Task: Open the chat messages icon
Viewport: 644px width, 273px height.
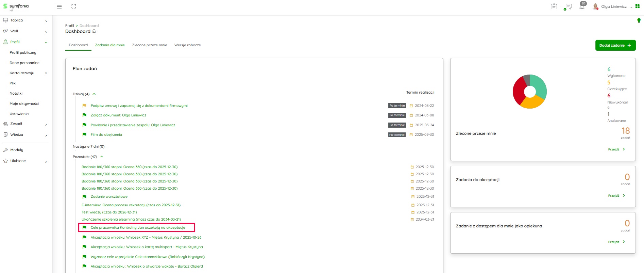Action: point(568,7)
